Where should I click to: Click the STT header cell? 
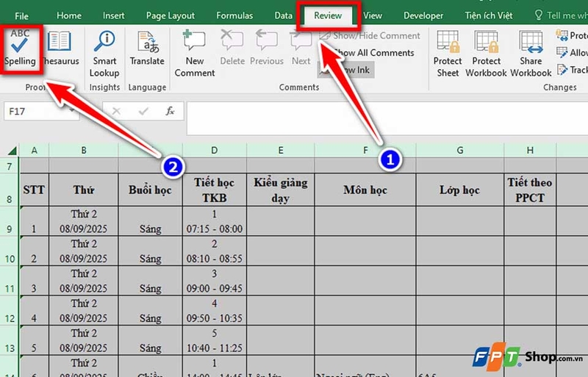pos(34,190)
